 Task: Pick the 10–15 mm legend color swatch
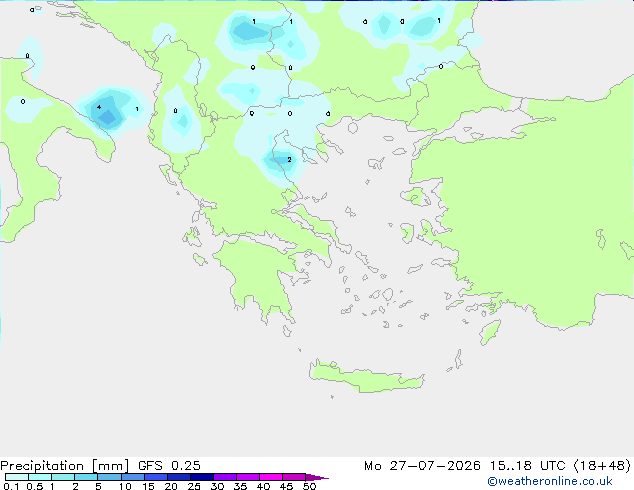point(133,477)
